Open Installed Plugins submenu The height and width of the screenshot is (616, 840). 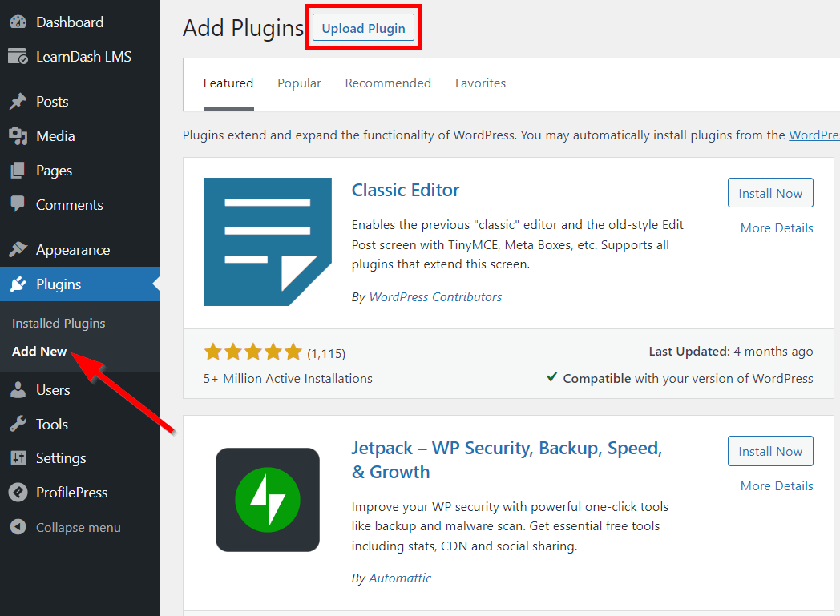pyautogui.click(x=59, y=324)
